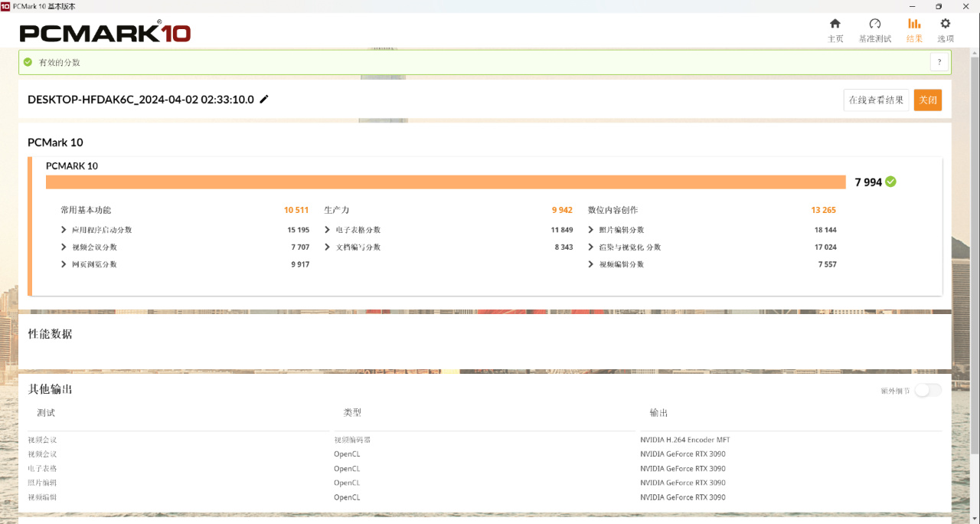Click NVIDIA H.264 Encoder MFT cell
Image resolution: width=980 pixels, height=524 pixels.
pos(684,440)
